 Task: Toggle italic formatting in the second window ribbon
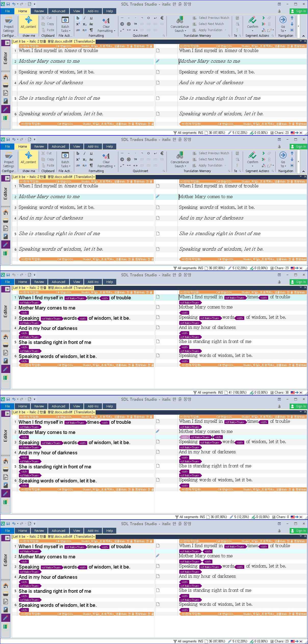click(x=84, y=153)
